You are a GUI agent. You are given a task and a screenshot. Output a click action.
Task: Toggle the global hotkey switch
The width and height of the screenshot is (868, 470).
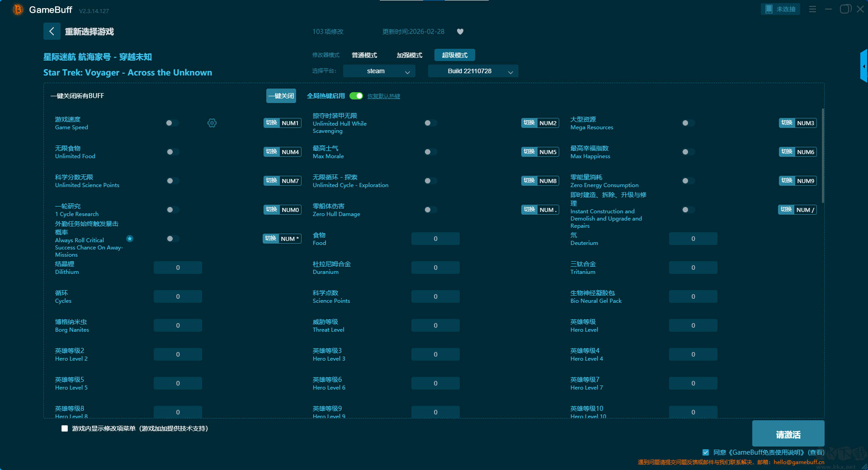click(x=356, y=96)
